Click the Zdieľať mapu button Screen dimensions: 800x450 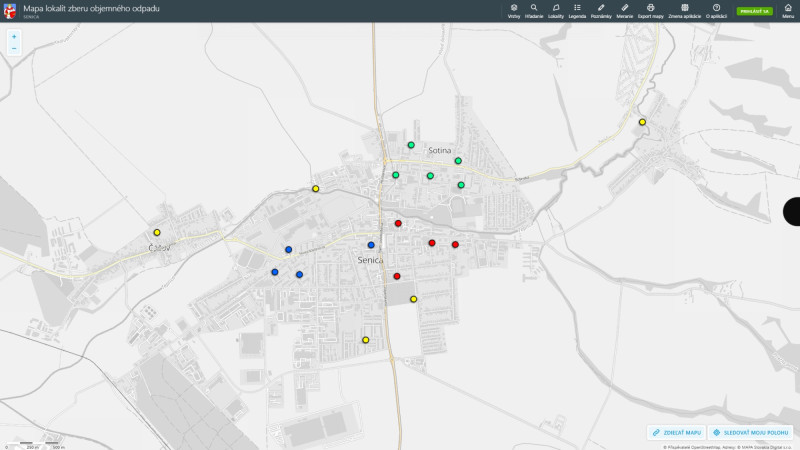[676, 433]
